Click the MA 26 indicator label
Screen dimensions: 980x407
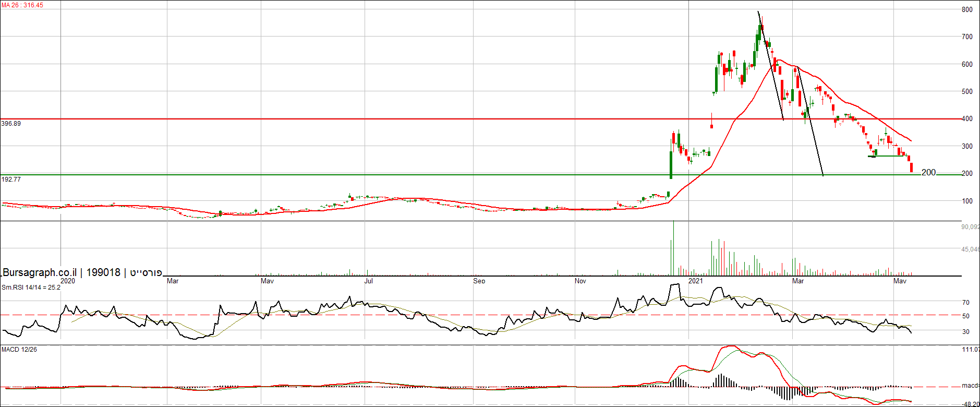22,5
